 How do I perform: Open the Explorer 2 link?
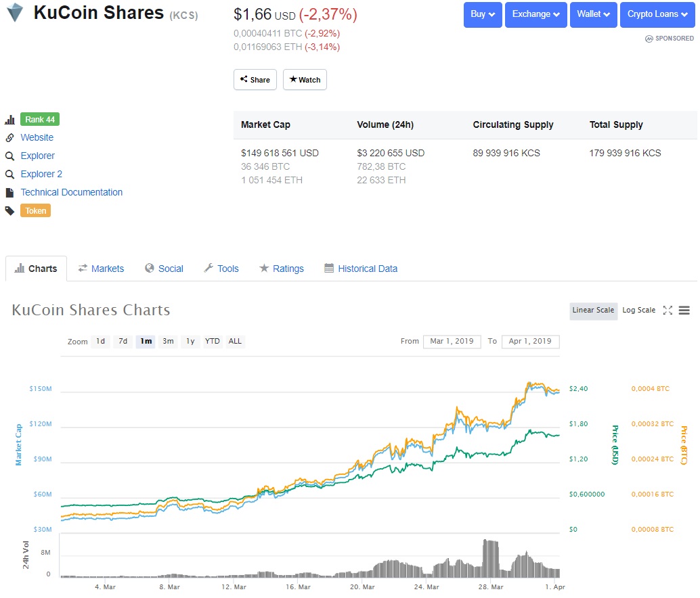(41, 175)
